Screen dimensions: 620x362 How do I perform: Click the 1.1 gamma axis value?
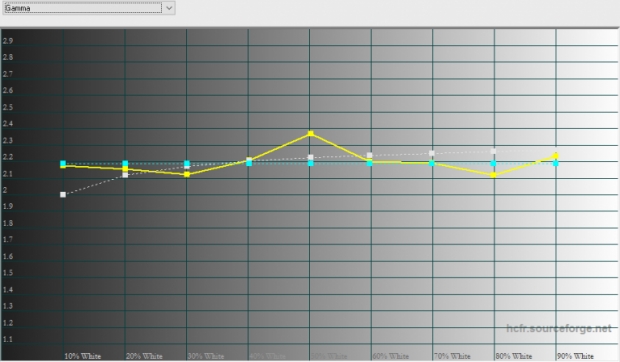[x=8, y=339]
